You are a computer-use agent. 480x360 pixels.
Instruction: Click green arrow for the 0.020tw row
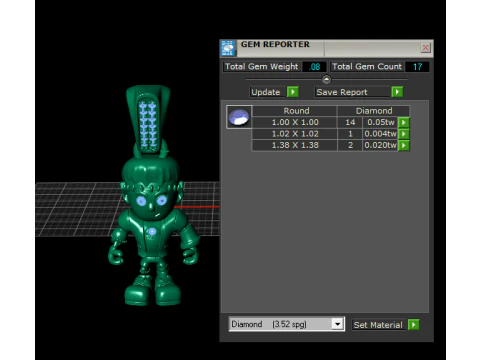point(404,145)
